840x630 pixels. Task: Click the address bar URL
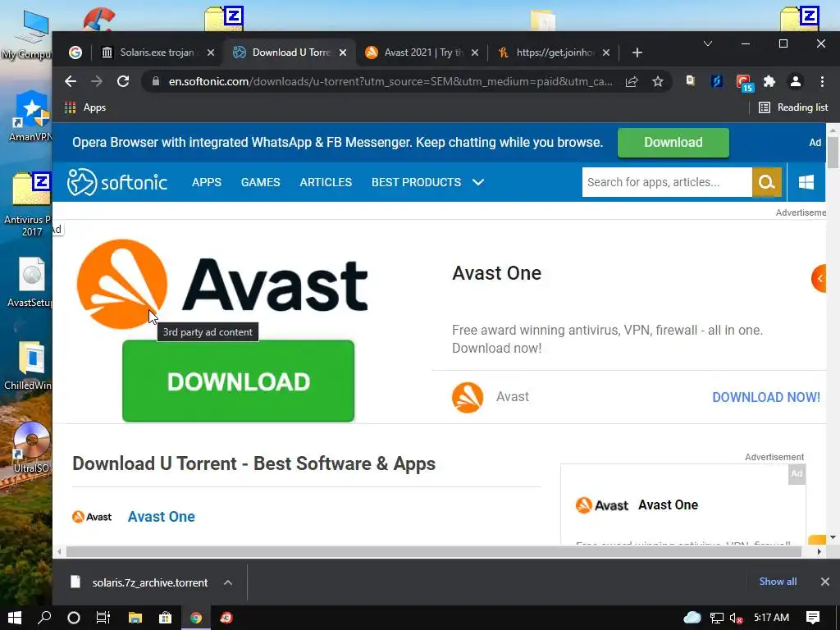coord(390,81)
